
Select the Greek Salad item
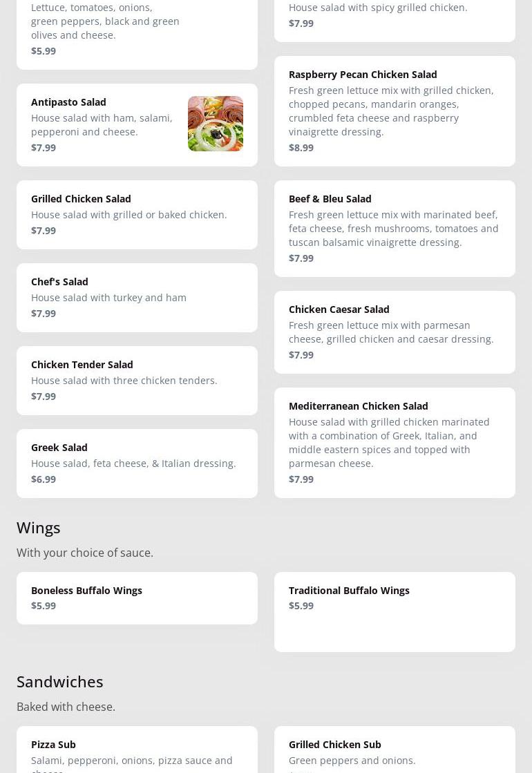tap(137, 463)
